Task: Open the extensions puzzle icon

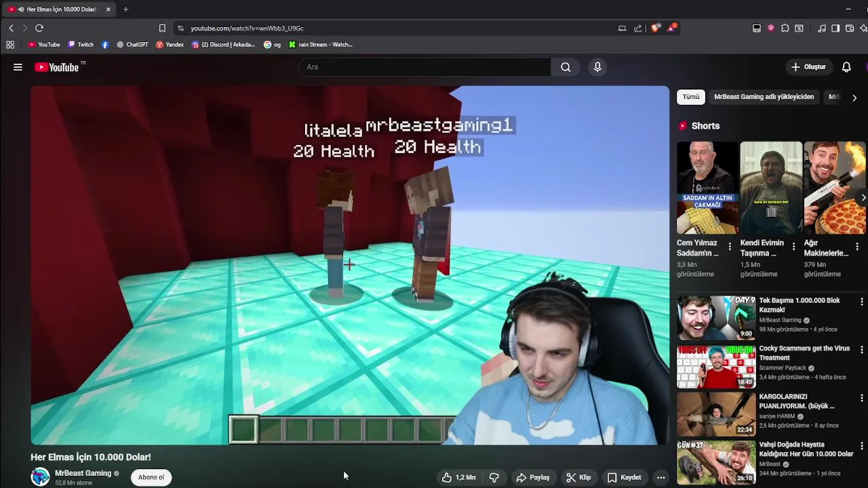Action: 785,28
